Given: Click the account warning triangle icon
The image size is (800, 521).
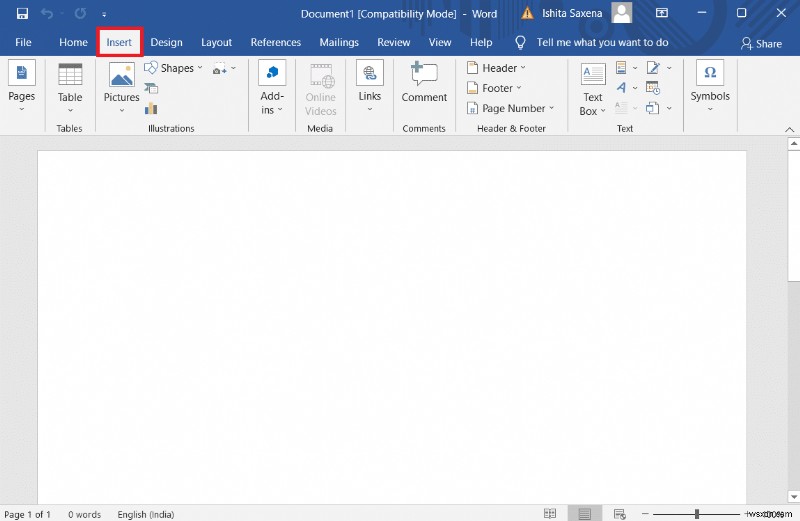Looking at the screenshot, I should point(527,13).
